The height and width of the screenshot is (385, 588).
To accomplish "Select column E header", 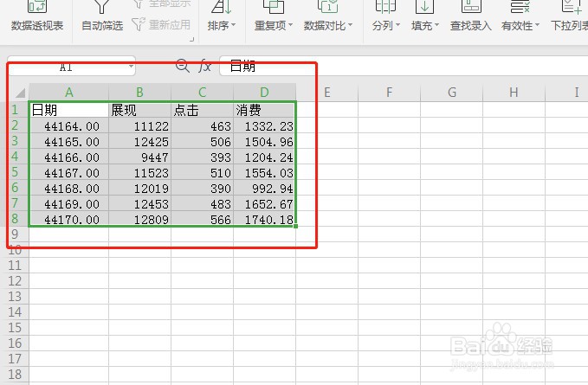I will pyautogui.click(x=327, y=92).
